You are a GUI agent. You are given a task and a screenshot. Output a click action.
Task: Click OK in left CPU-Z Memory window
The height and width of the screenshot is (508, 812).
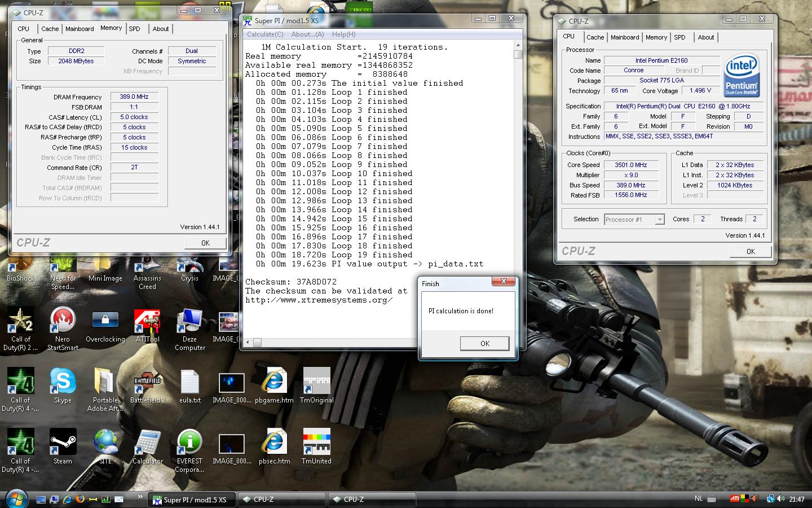[205, 243]
